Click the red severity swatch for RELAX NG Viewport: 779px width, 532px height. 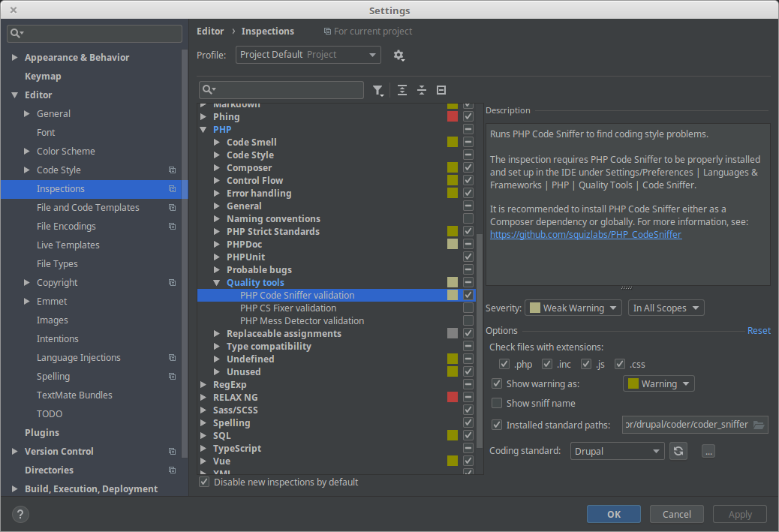tap(452, 397)
